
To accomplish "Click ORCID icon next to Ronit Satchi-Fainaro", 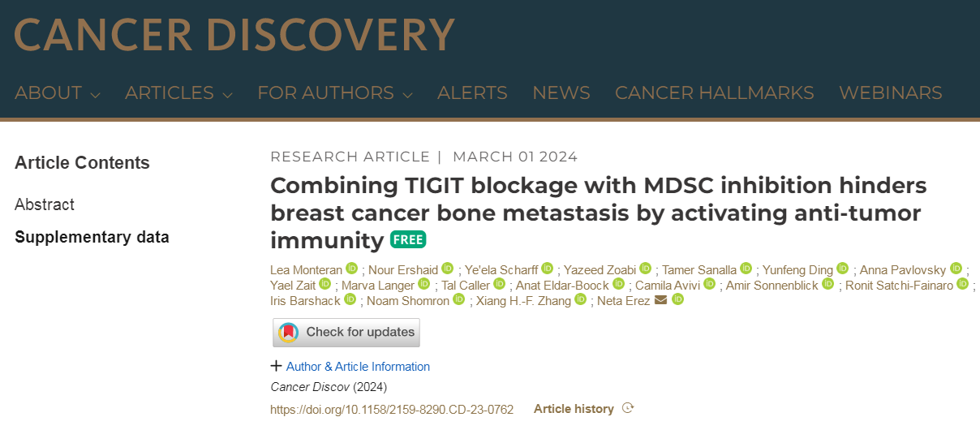I will 962,284.
